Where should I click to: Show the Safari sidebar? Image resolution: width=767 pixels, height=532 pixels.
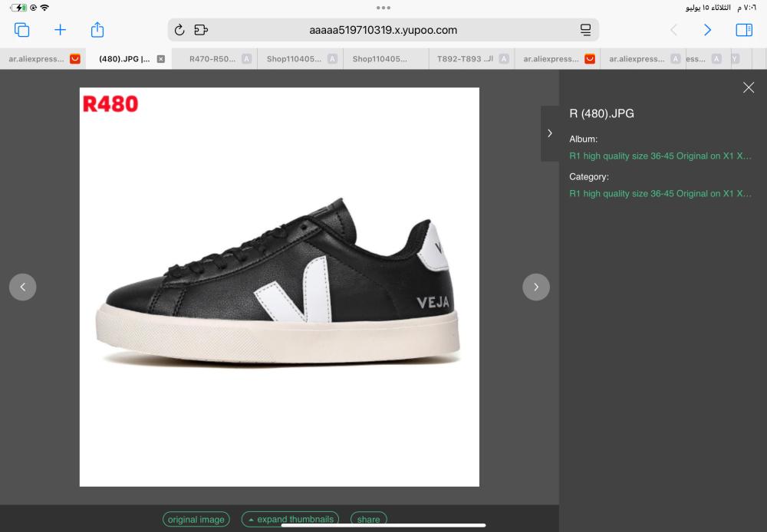744,30
